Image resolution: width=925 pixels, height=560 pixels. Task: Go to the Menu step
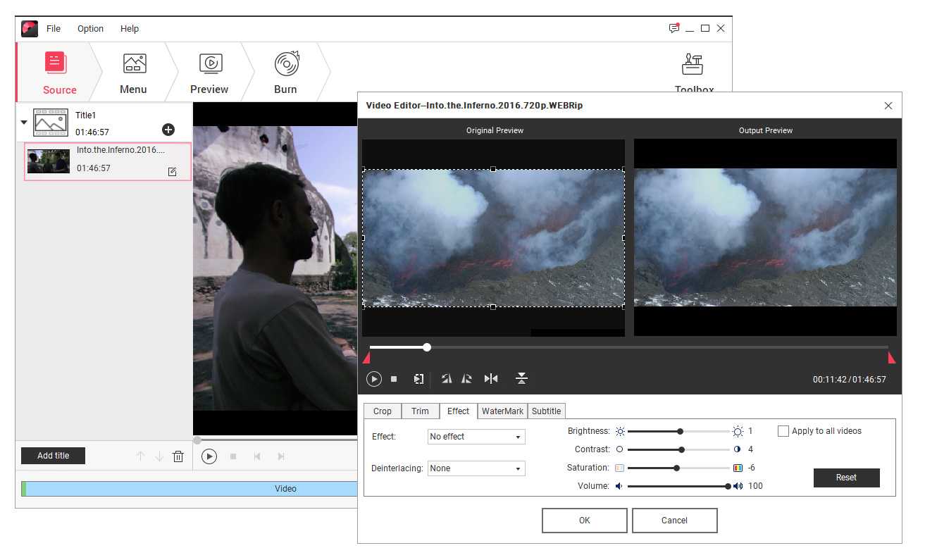134,73
